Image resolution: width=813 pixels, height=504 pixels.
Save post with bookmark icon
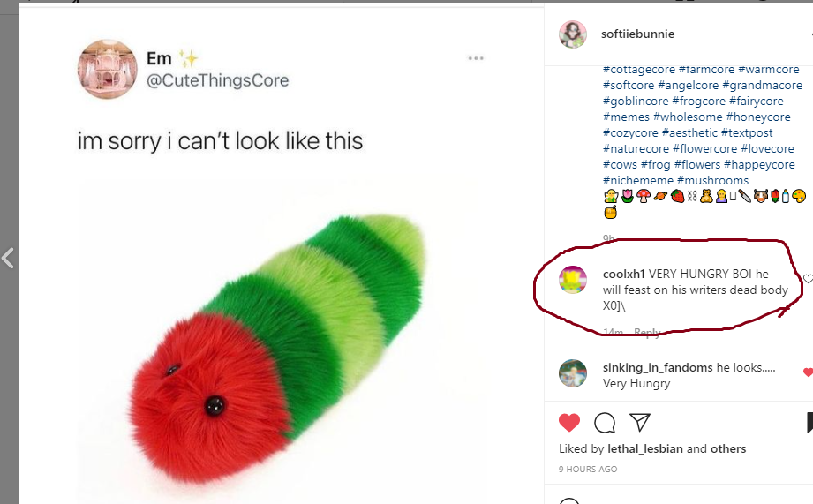pyautogui.click(x=809, y=423)
